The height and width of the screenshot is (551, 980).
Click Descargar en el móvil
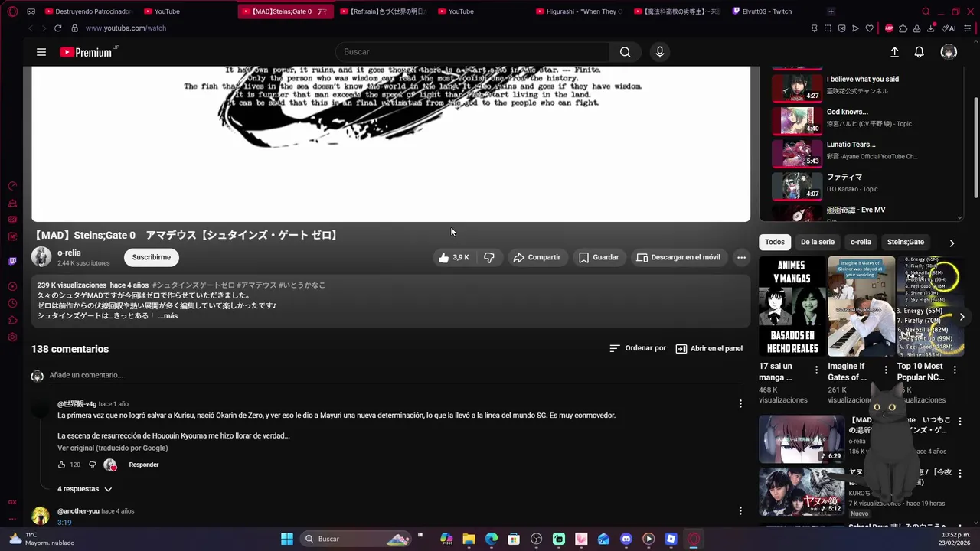click(x=678, y=258)
